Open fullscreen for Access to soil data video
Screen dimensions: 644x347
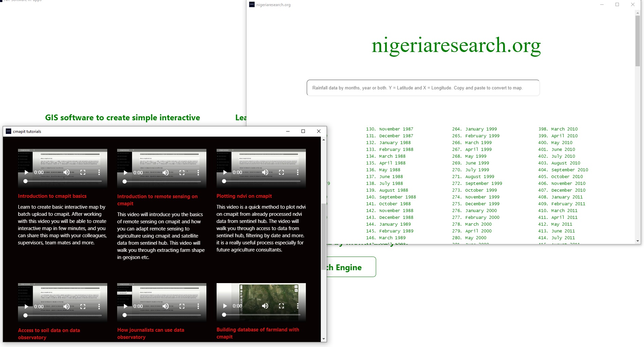point(83,307)
